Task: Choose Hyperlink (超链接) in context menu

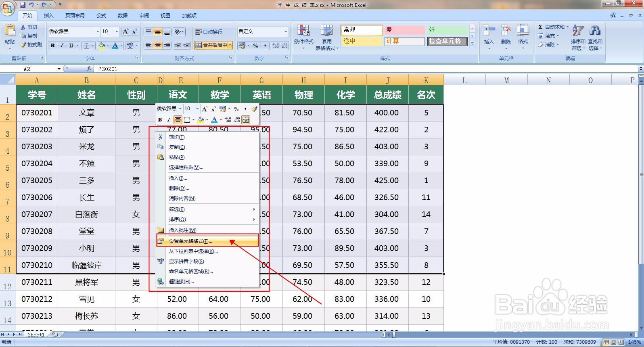Action: (207, 282)
